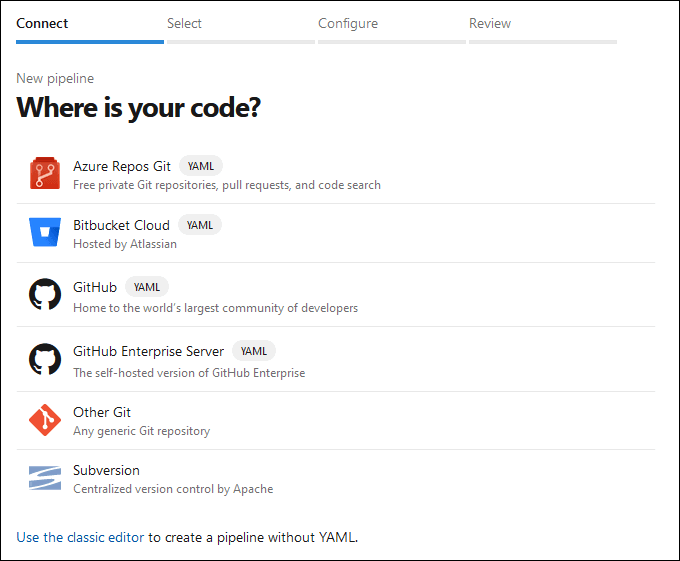Choose the GitHub Enterprise Server octocat icon
The height and width of the screenshot is (561, 680).
(45, 360)
